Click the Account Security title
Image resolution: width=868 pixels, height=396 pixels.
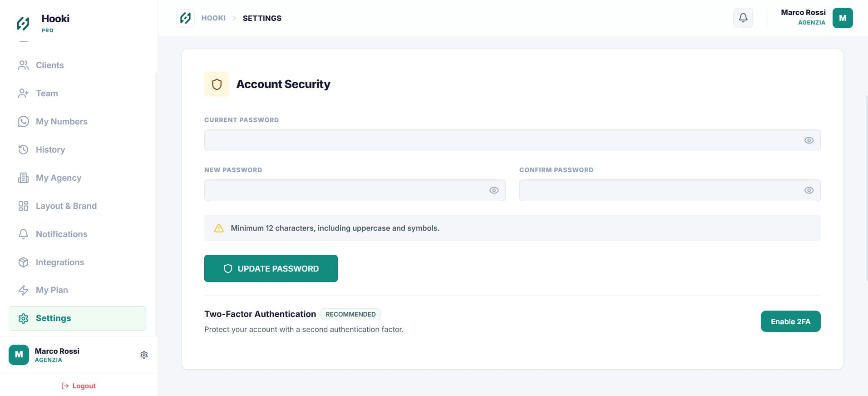pyautogui.click(x=283, y=84)
